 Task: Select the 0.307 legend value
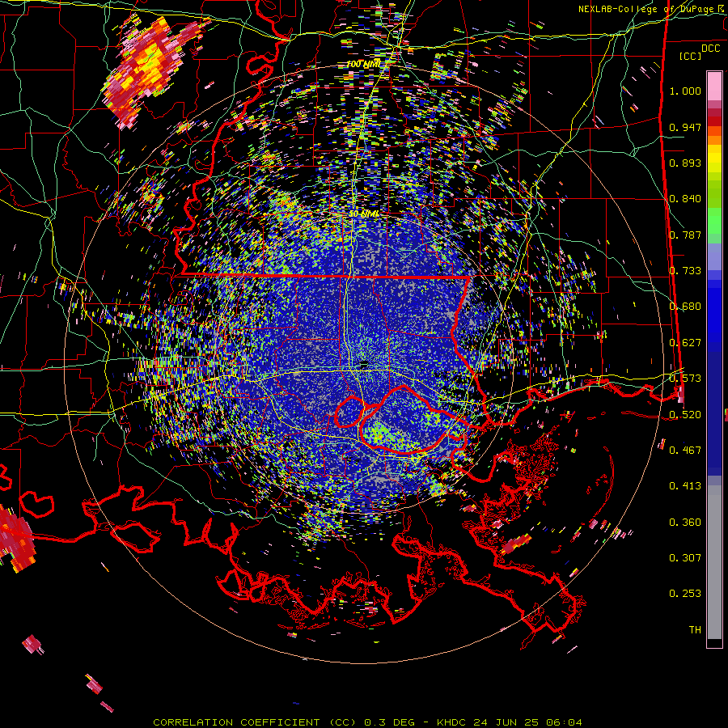[685, 558]
